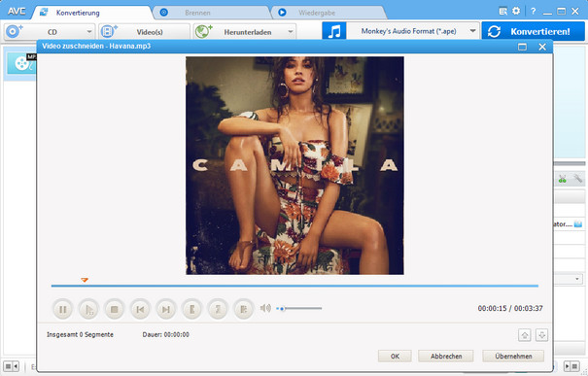Close the Video zuschneiden dialog
The width and height of the screenshot is (588, 376).
(542, 47)
